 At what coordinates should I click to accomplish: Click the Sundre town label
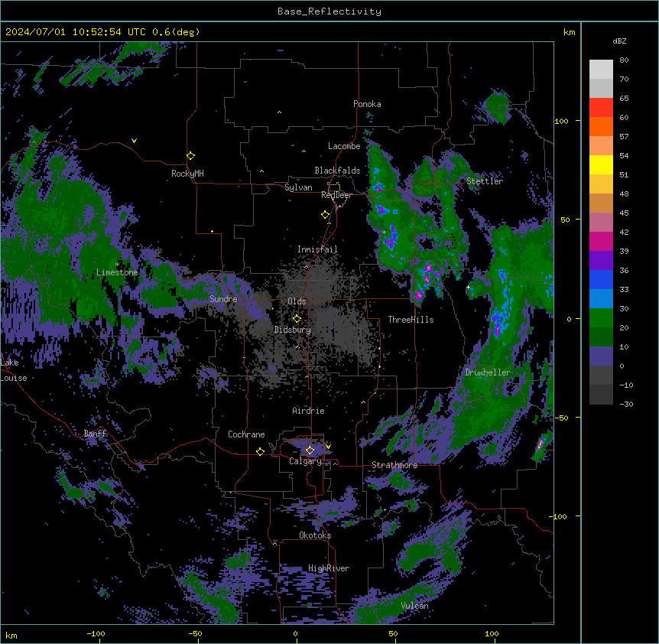[x=223, y=299]
